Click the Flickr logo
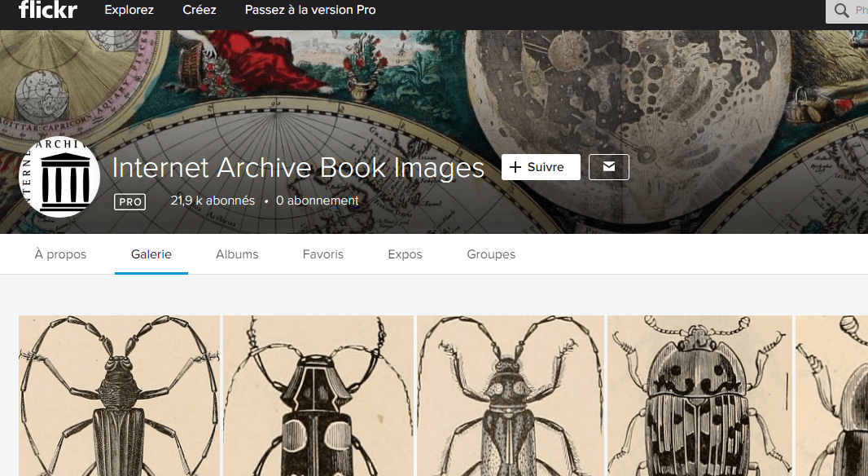 (48, 11)
